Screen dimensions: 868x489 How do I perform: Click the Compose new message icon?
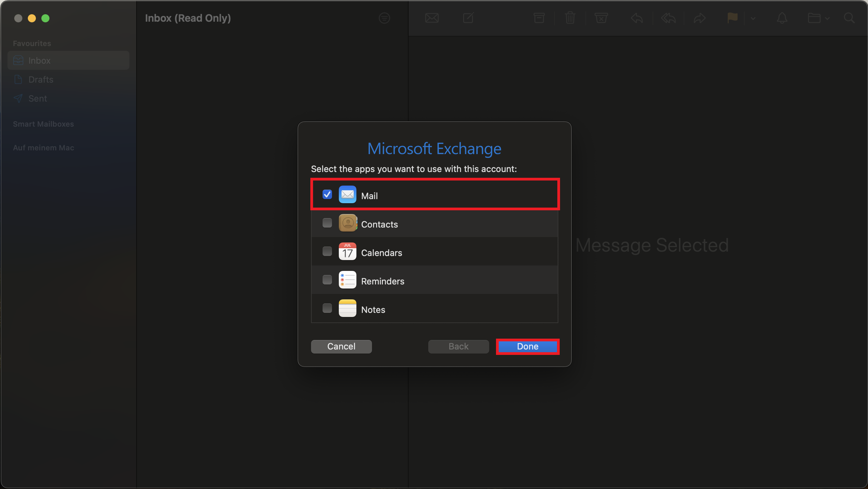[468, 18]
